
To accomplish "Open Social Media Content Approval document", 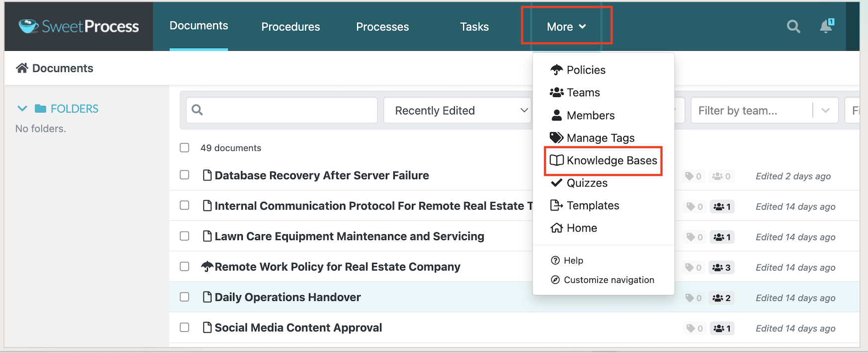I will [x=298, y=328].
